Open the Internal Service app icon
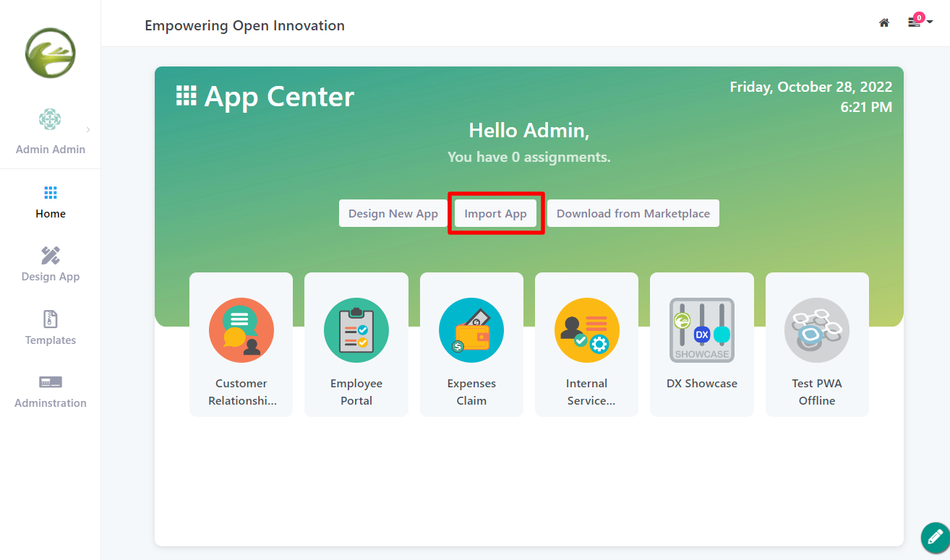The image size is (950, 560). tap(586, 330)
